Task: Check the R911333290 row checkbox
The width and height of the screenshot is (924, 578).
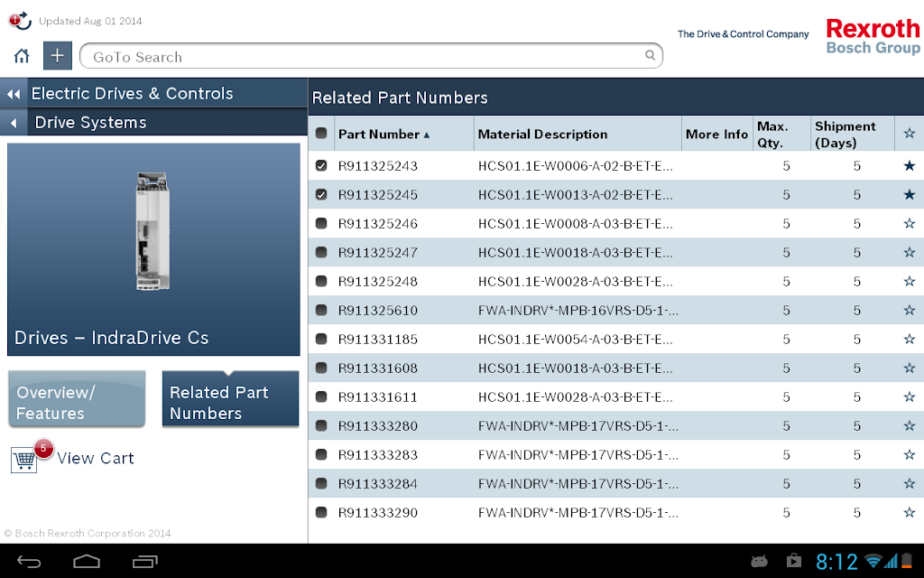Action: pos(321,513)
